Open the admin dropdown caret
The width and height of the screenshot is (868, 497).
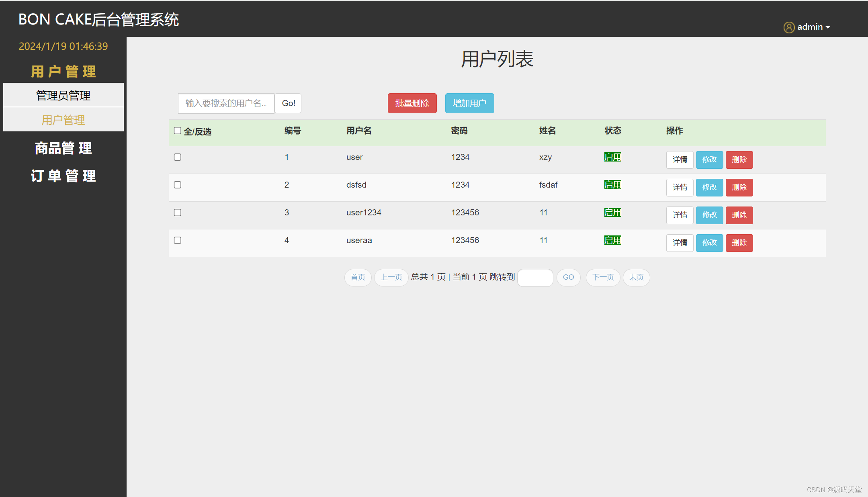(828, 27)
